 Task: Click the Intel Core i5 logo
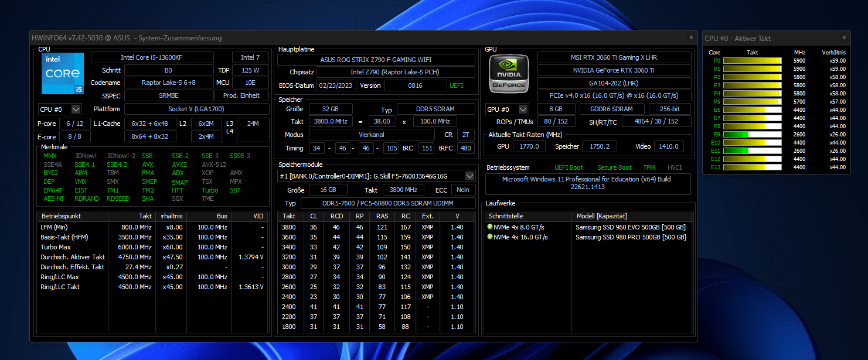point(63,74)
